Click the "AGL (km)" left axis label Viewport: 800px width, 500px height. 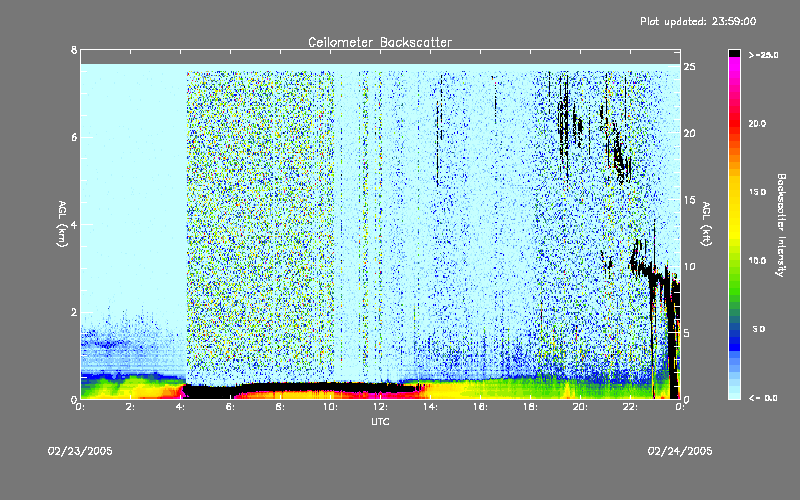coord(62,224)
